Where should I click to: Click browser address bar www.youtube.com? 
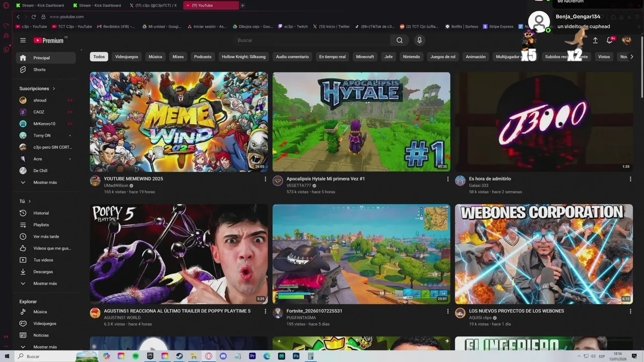(66, 17)
